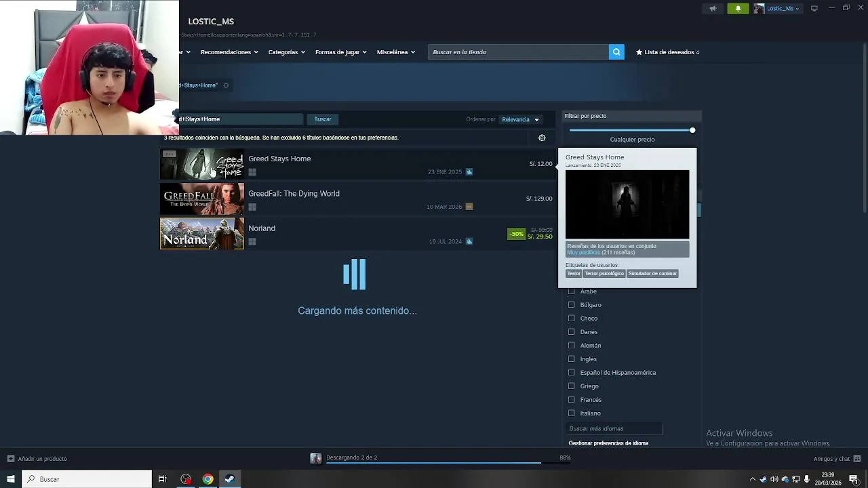
Task: Click the Norland capsule image
Action: pos(202,233)
